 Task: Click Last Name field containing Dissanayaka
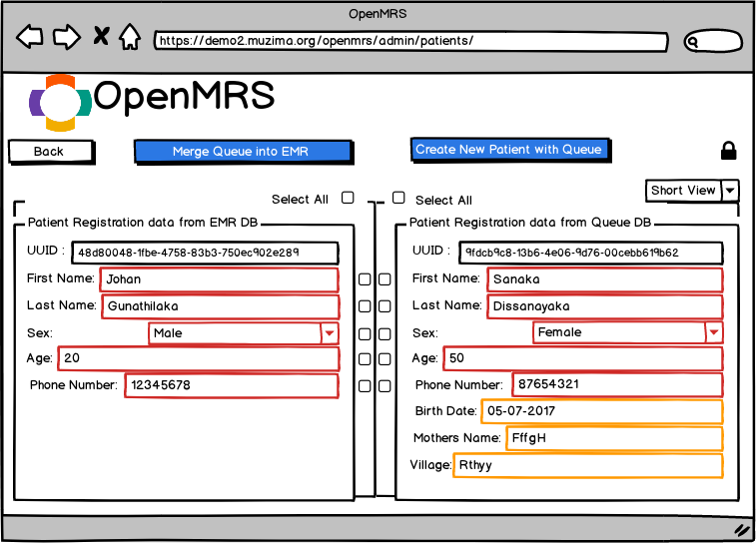(604, 306)
